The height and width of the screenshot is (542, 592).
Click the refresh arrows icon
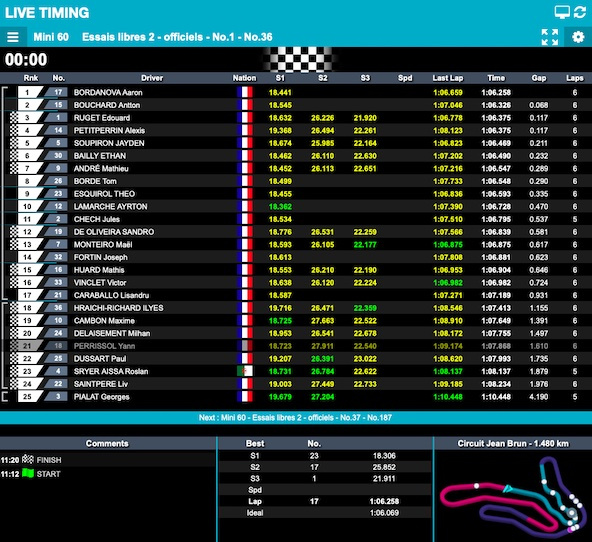click(580, 12)
